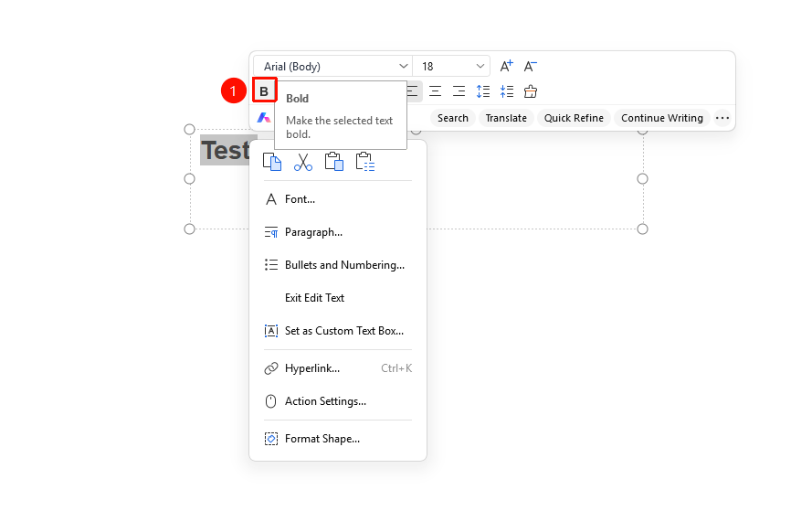
Task: Copy using the context menu copy icon
Action: (x=272, y=162)
